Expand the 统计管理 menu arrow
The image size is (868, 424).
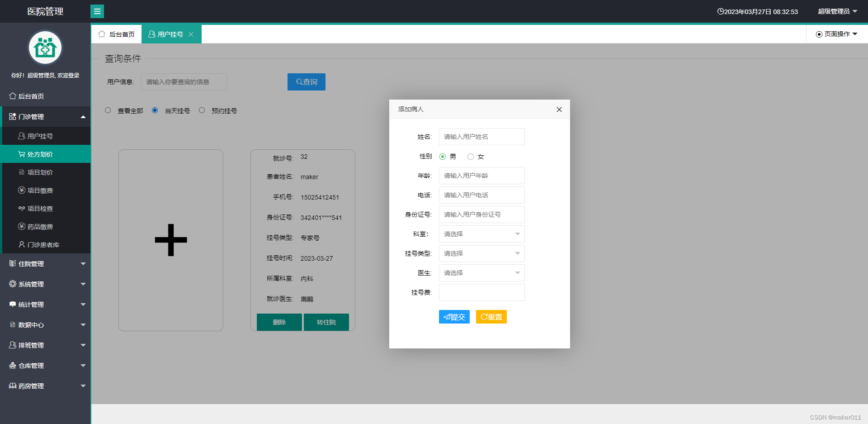pos(83,305)
